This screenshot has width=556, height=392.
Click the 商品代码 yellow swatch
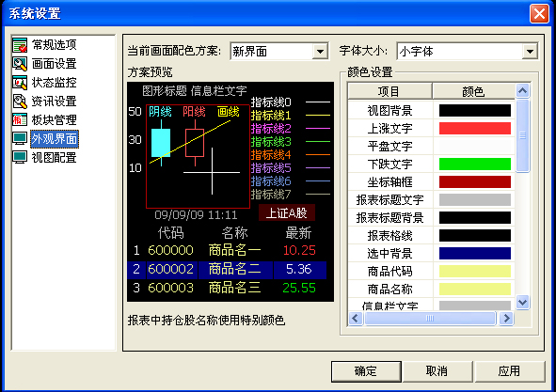tap(475, 271)
